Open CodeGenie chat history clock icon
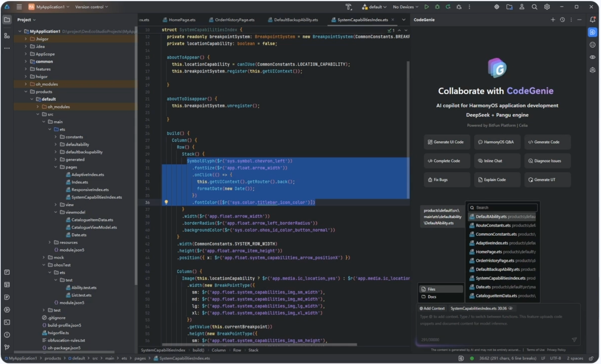The image size is (601, 364). coord(563,20)
